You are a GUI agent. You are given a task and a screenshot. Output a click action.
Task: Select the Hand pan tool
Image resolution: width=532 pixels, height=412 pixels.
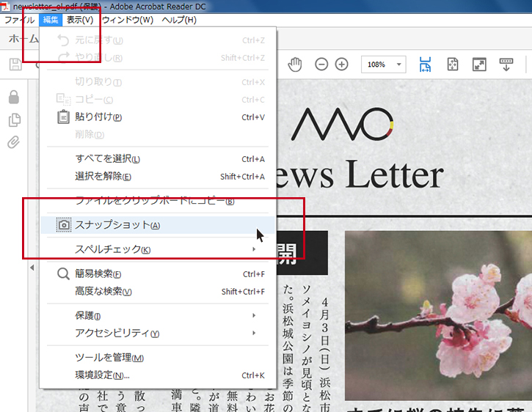295,65
